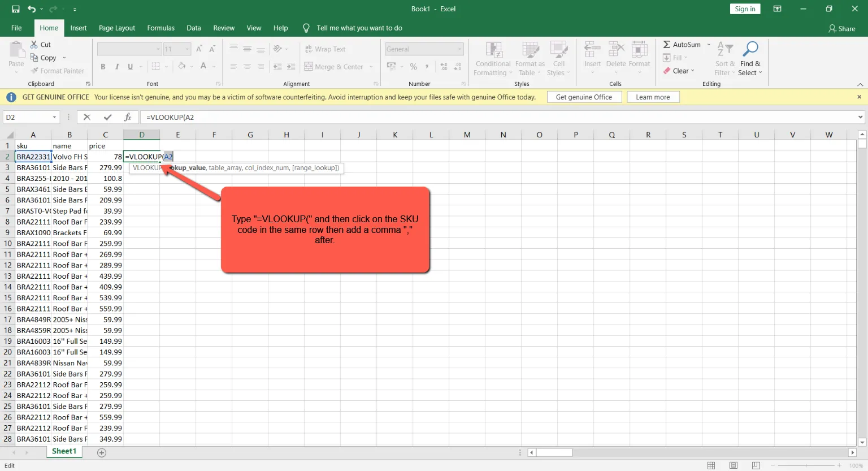This screenshot has height=471, width=868.
Task: Open Find & Select magnifier menu
Action: (750, 59)
